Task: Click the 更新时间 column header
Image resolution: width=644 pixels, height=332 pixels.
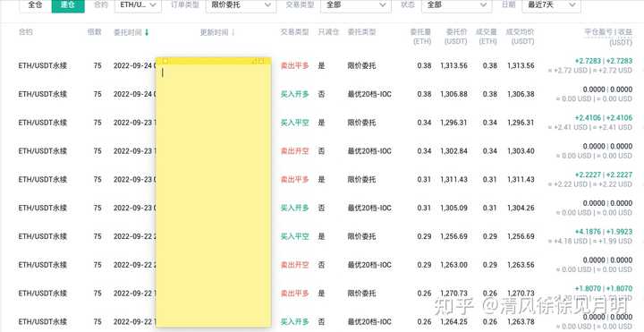Action: (x=214, y=32)
